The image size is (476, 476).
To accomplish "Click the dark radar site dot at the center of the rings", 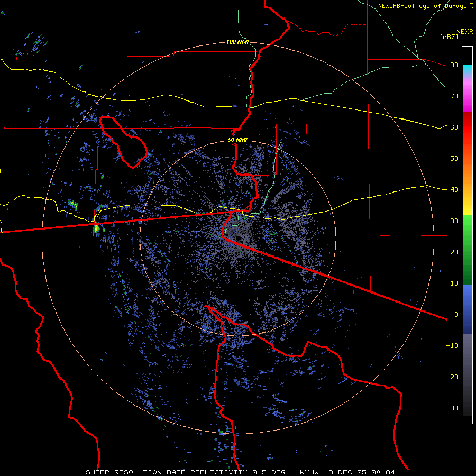I will [x=237, y=237].
